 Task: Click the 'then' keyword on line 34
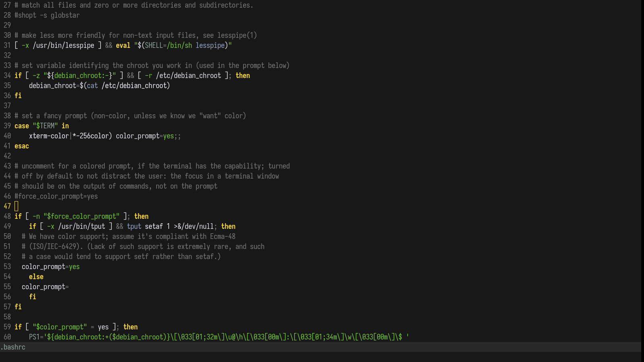tap(243, 76)
